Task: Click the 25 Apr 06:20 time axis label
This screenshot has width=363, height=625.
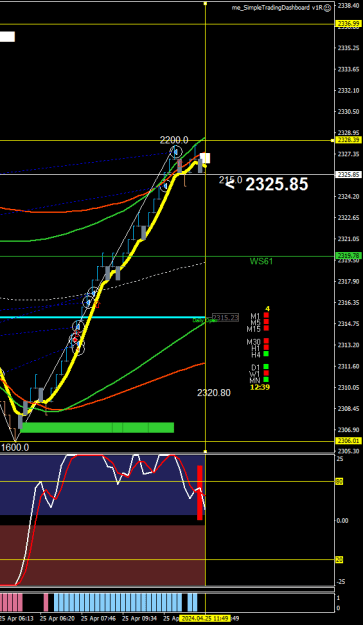Action: point(57,619)
